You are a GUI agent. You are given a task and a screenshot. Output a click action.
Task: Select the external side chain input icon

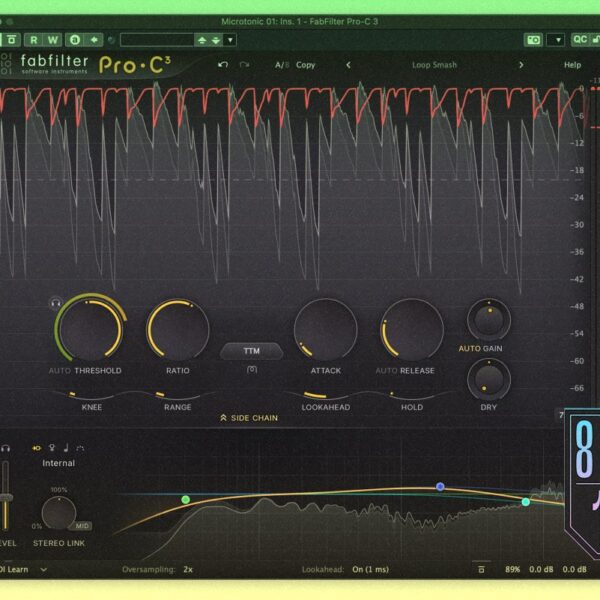pos(52,447)
